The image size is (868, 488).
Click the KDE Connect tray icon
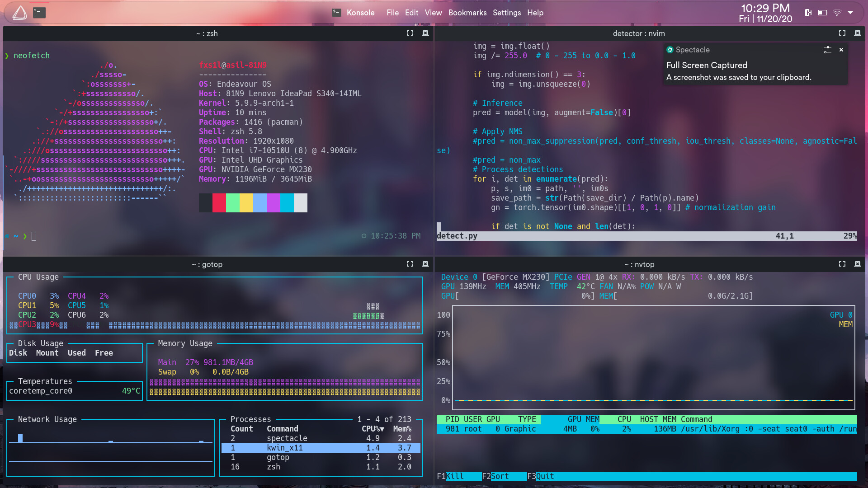[808, 13]
